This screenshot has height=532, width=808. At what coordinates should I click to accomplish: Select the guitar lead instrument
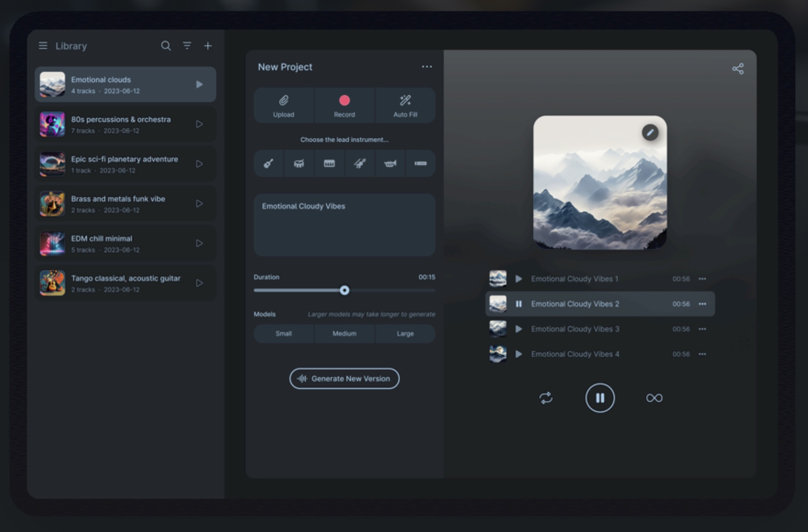click(269, 163)
